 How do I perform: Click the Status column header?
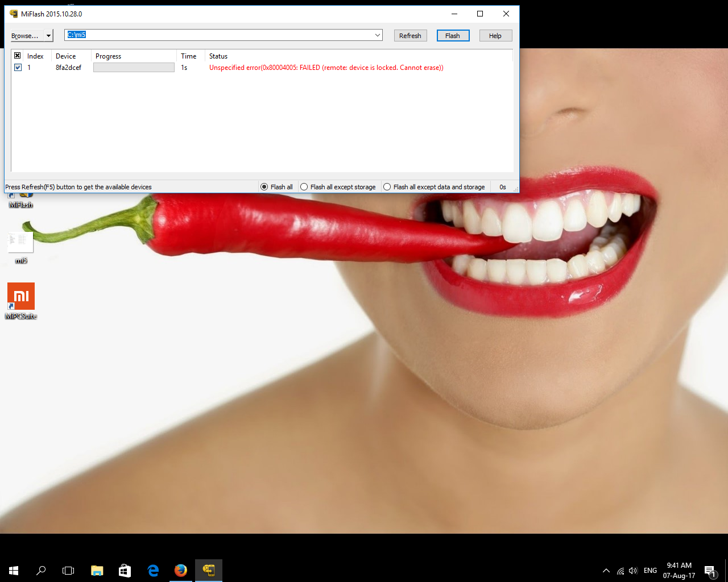tap(218, 56)
